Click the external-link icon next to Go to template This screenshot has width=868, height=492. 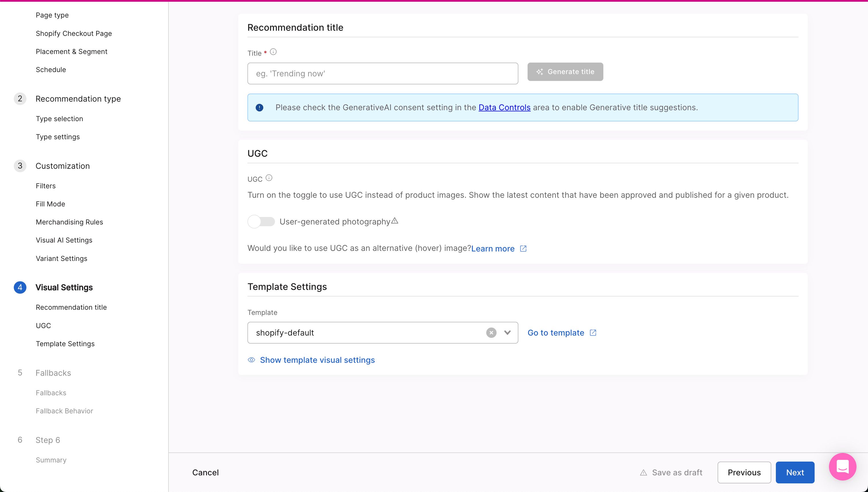point(593,332)
